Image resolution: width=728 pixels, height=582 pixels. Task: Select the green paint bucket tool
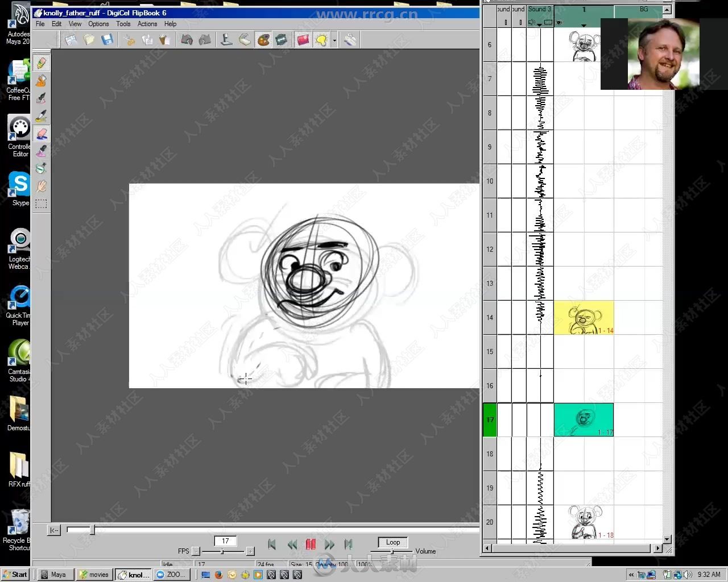pyautogui.click(x=41, y=169)
